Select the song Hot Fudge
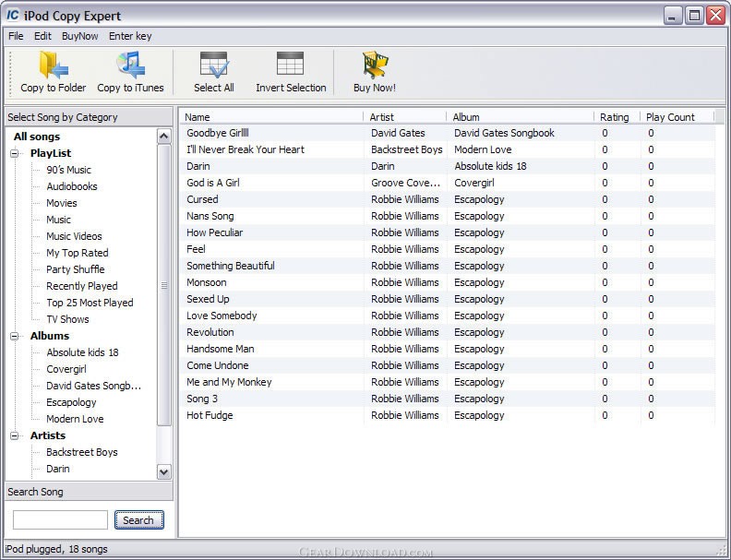Image resolution: width=731 pixels, height=560 pixels. coord(210,415)
